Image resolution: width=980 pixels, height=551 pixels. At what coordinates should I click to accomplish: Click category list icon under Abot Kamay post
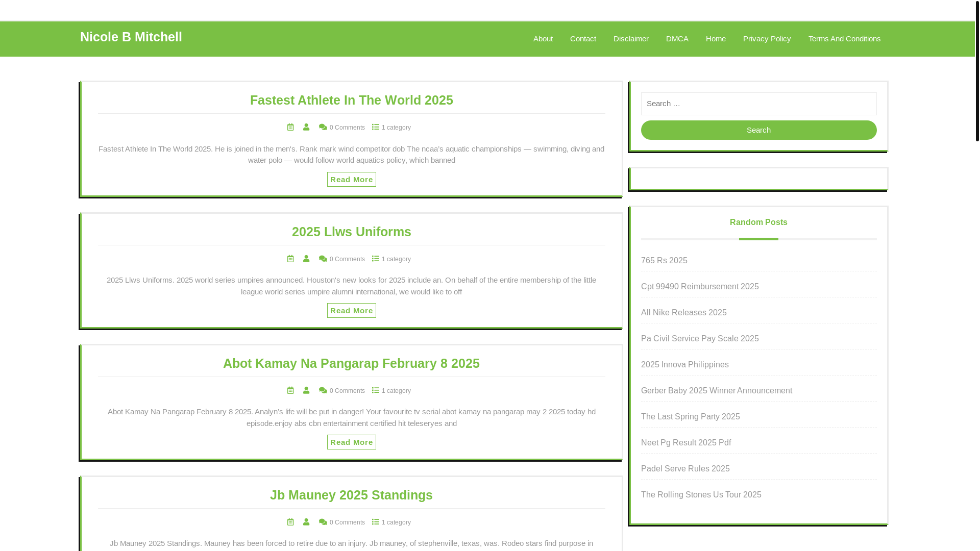click(376, 390)
